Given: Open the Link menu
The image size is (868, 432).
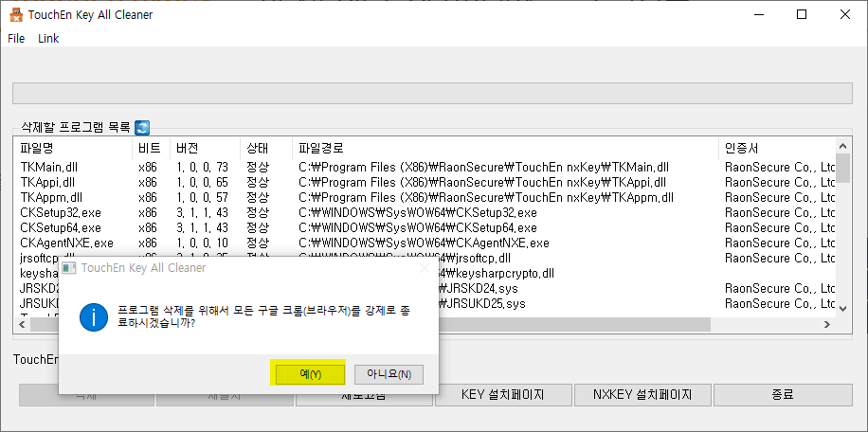Looking at the screenshot, I should 48,38.
